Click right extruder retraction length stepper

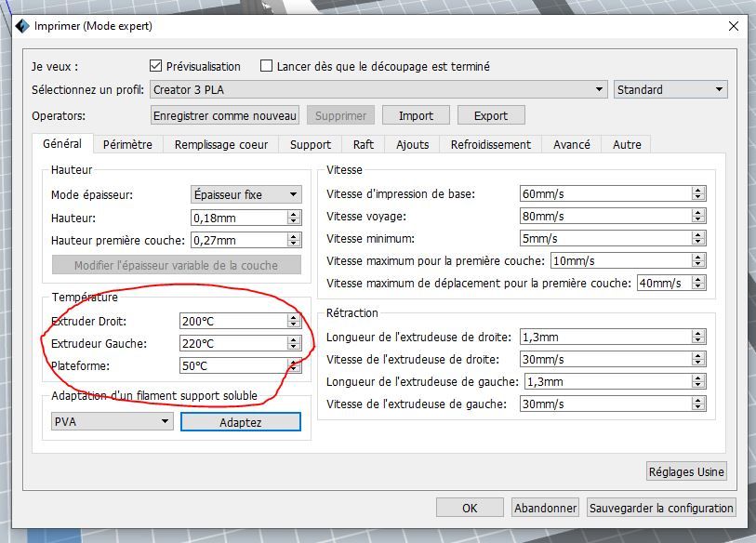click(x=698, y=338)
